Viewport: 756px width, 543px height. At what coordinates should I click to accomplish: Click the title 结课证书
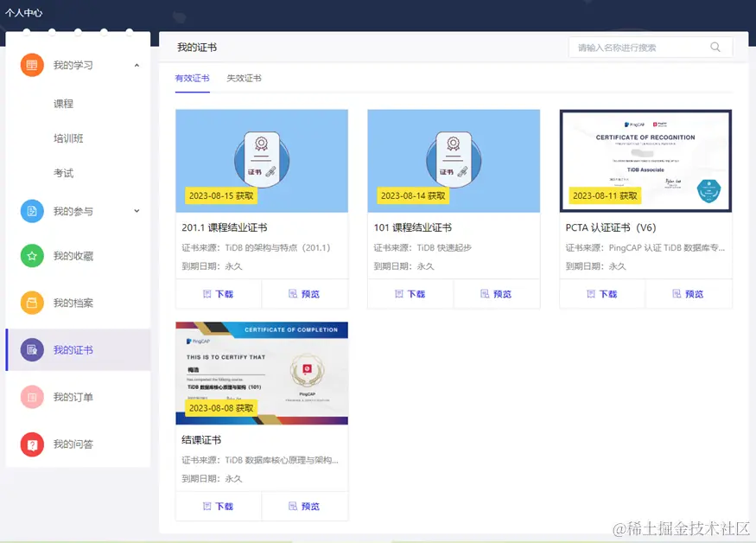[201, 440]
